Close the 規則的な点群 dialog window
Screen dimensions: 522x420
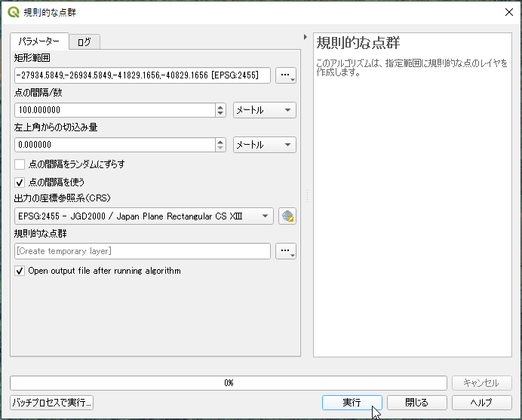509,12
